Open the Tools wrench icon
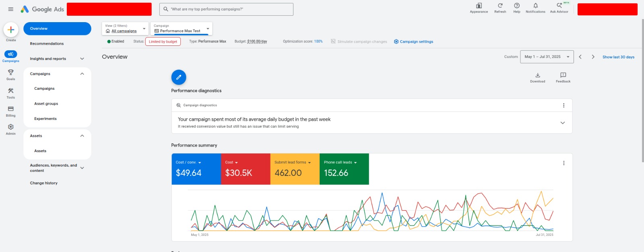This screenshot has width=644, height=252. [x=11, y=91]
